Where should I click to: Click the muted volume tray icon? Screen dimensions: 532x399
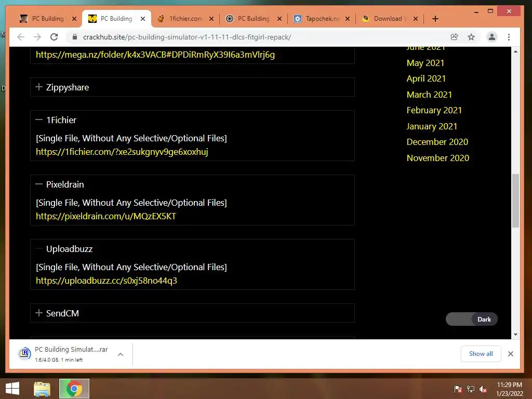coord(483,389)
